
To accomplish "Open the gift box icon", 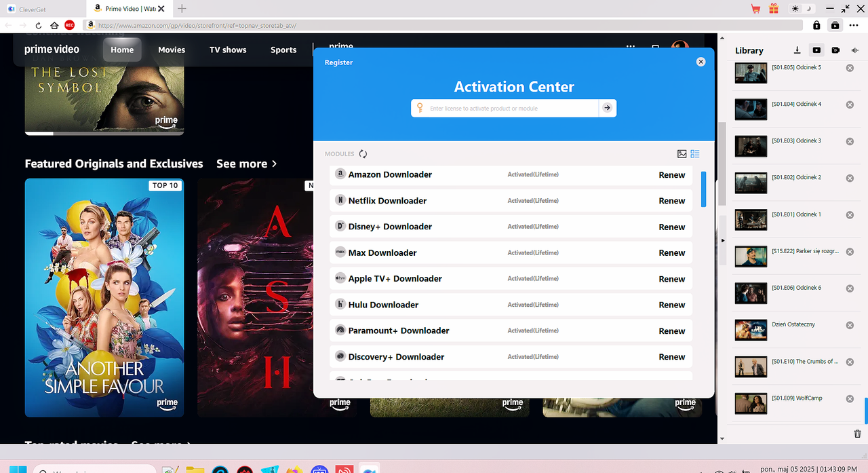I will pyautogui.click(x=774, y=9).
